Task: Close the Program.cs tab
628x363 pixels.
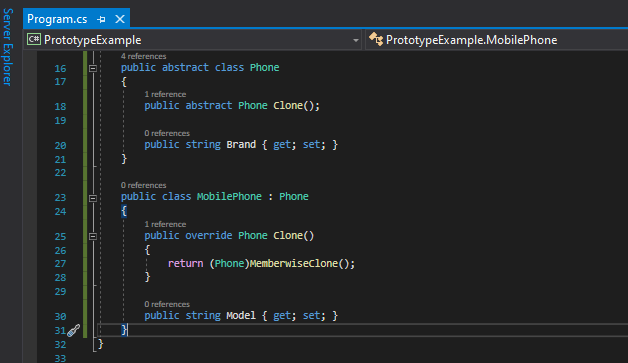Action: [120, 19]
